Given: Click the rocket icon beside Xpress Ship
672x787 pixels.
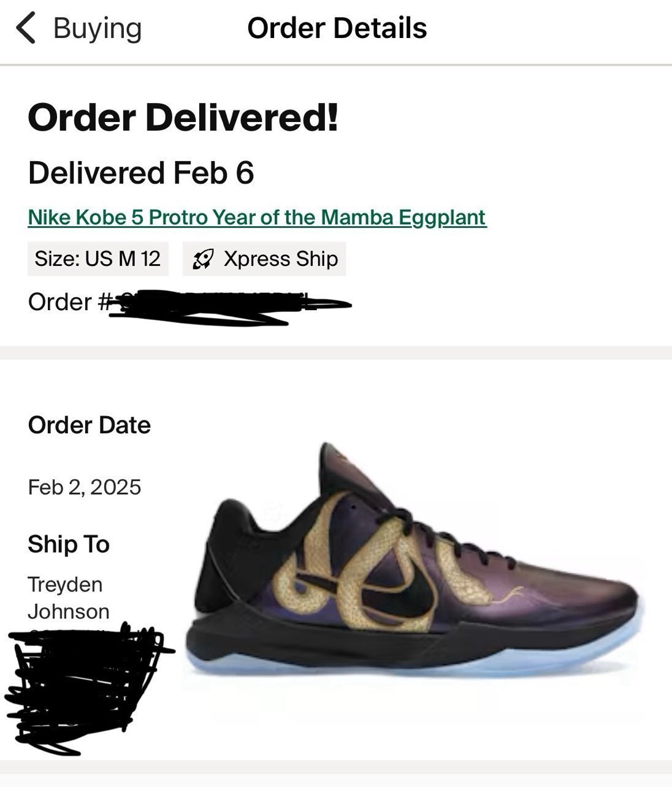Looking at the screenshot, I should [x=202, y=259].
